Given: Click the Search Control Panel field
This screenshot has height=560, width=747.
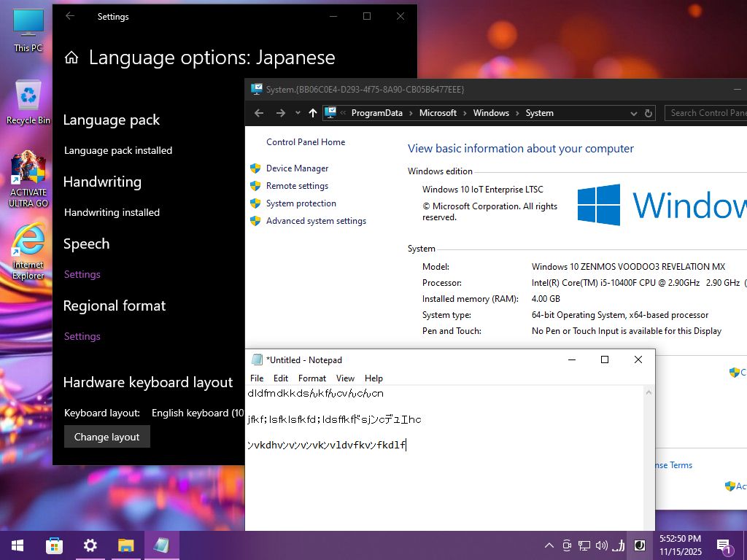Looking at the screenshot, I should coord(705,113).
